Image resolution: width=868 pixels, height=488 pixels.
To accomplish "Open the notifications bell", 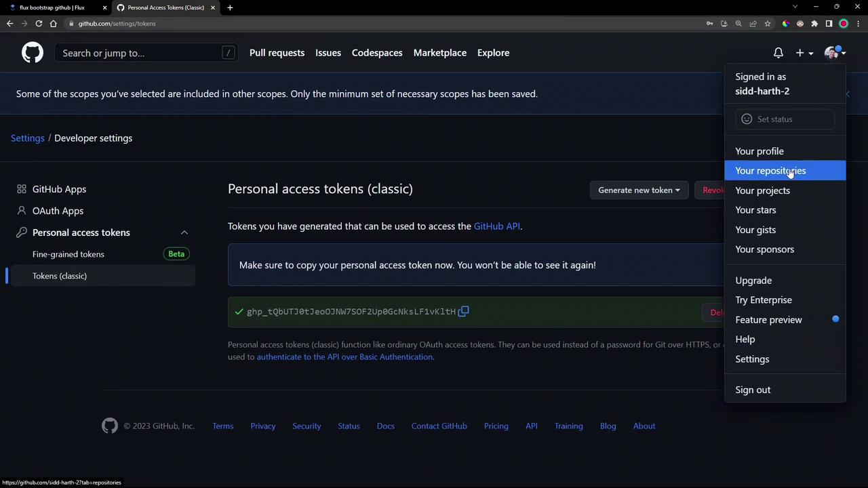I will (778, 53).
